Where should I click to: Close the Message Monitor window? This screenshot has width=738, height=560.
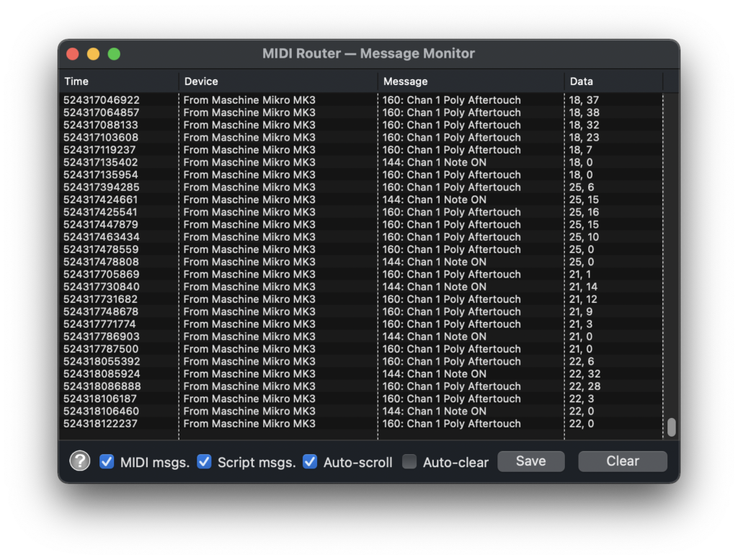73,54
